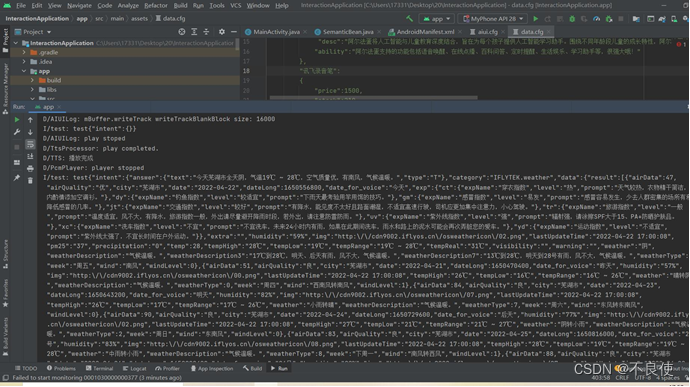
Task: Open the Navigate menu
Action: point(79,6)
